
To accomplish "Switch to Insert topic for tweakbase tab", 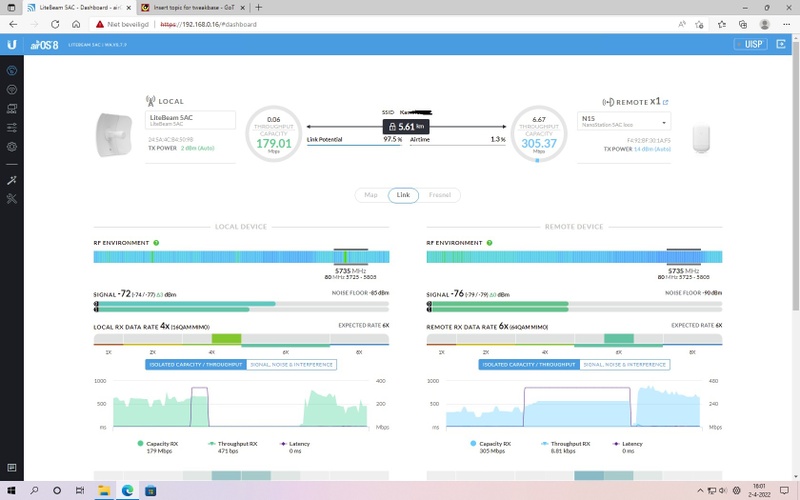I will click(192, 8).
